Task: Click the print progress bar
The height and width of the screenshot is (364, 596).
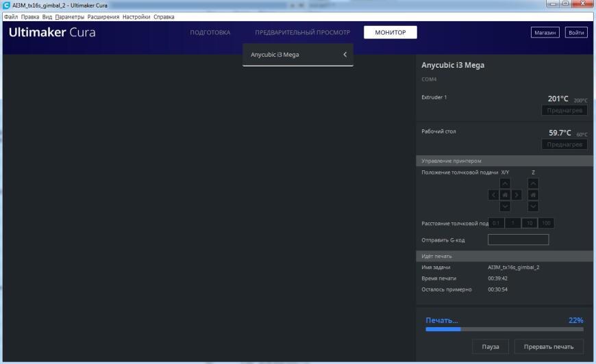Action: click(504, 330)
